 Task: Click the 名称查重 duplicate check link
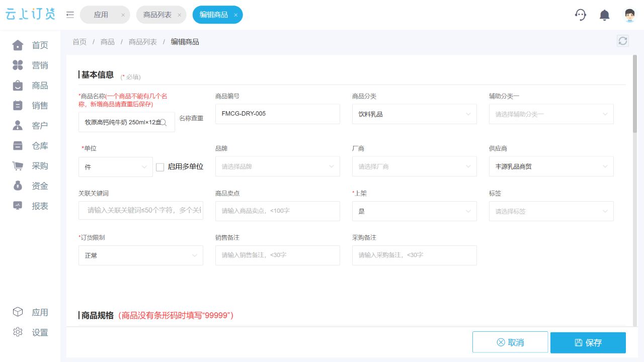[x=191, y=118]
